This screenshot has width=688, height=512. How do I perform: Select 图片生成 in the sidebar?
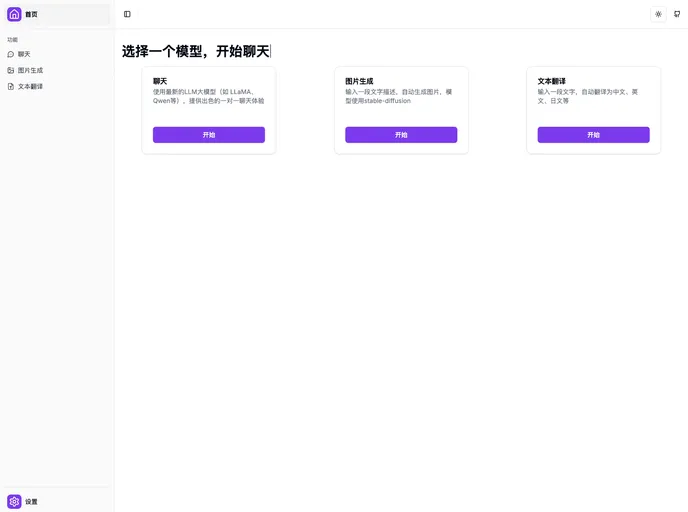point(57,70)
